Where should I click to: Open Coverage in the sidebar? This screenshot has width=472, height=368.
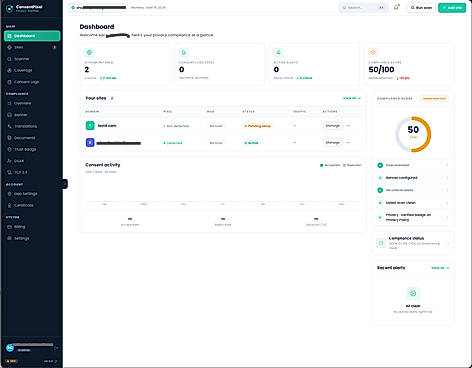(x=32, y=70)
